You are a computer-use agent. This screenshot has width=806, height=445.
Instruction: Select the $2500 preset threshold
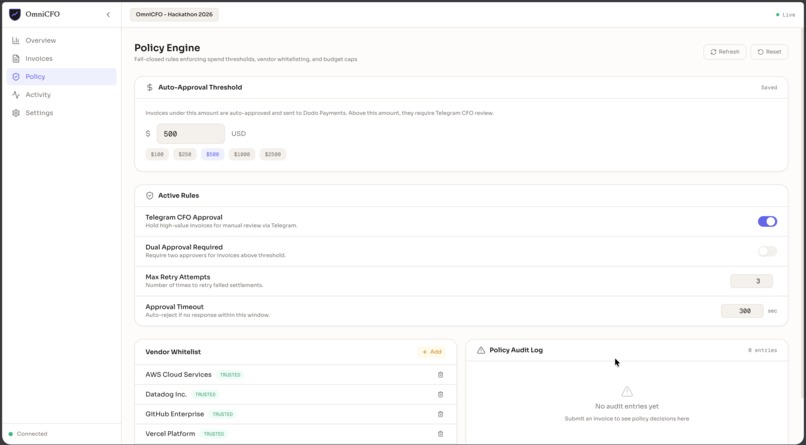click(273, 154)
